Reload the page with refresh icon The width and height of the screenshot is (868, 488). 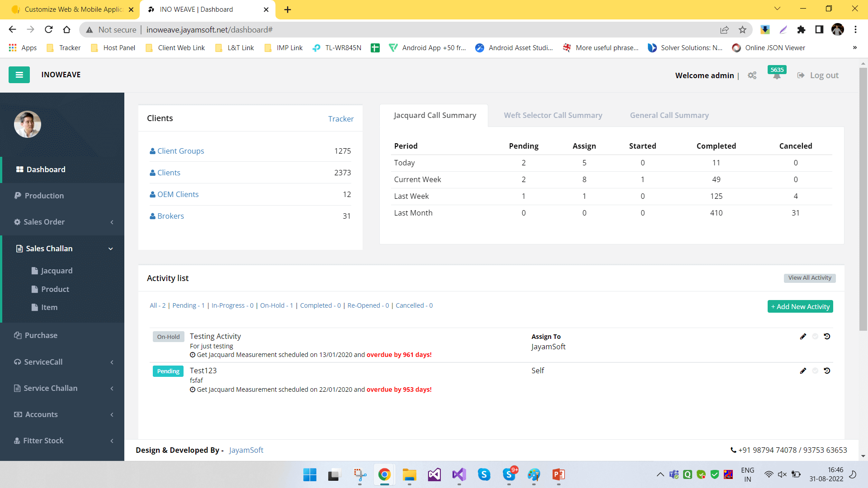(x=48, y=29)
